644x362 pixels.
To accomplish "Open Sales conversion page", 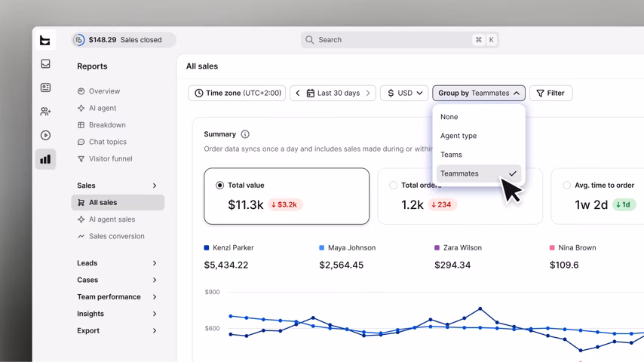I will [117, 236].
